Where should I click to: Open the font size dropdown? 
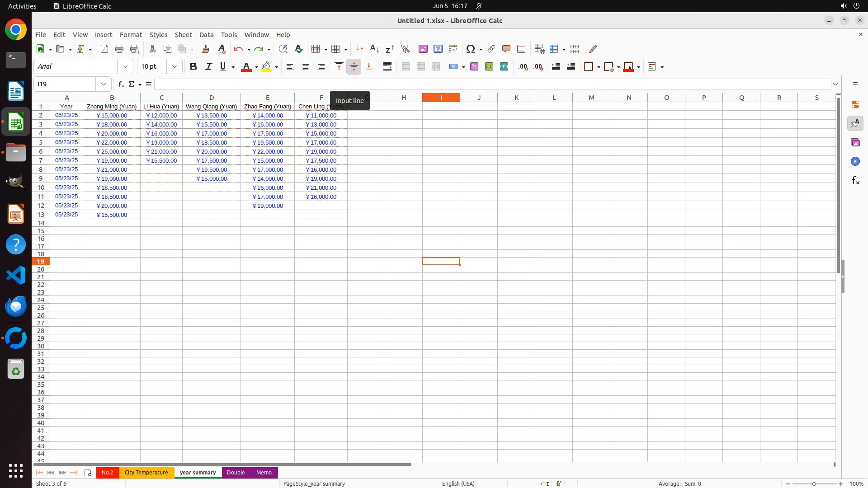coord(175,67)
